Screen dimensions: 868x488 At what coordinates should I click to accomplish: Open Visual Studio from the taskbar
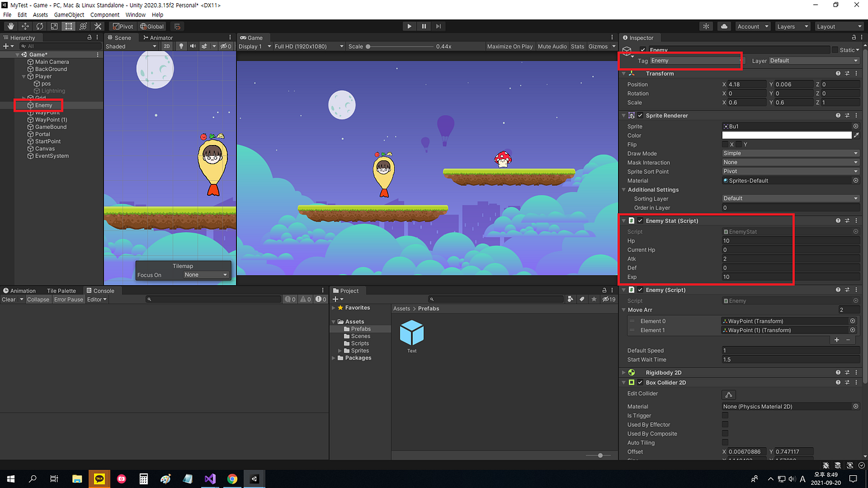point(210,478)
